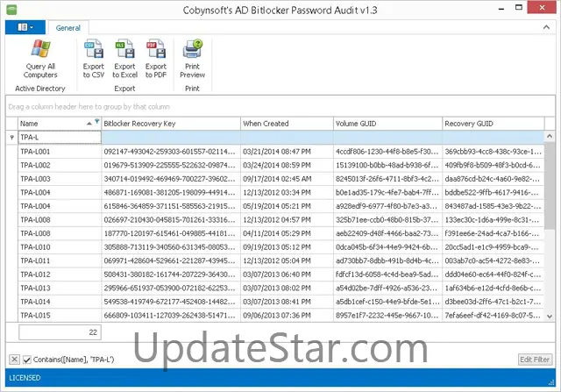Click Volume GUID starting 4ccdf806-1230
561x392 pixels.
pos(387,152)
